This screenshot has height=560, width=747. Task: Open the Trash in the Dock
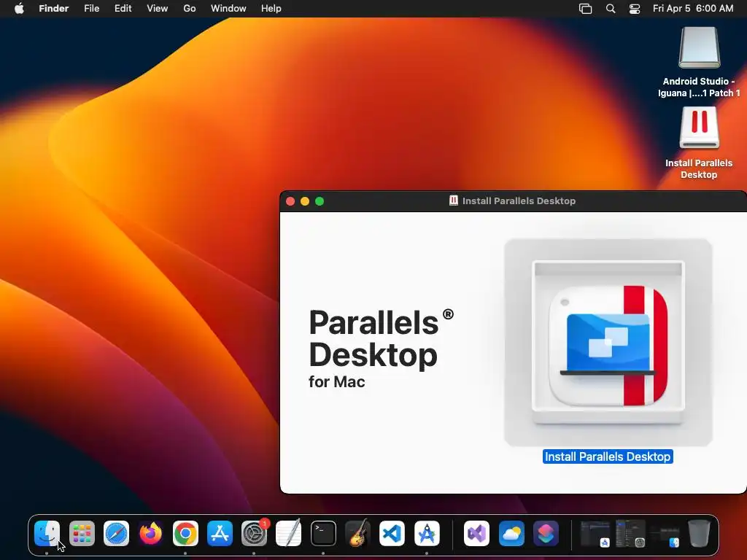point(700,533)
